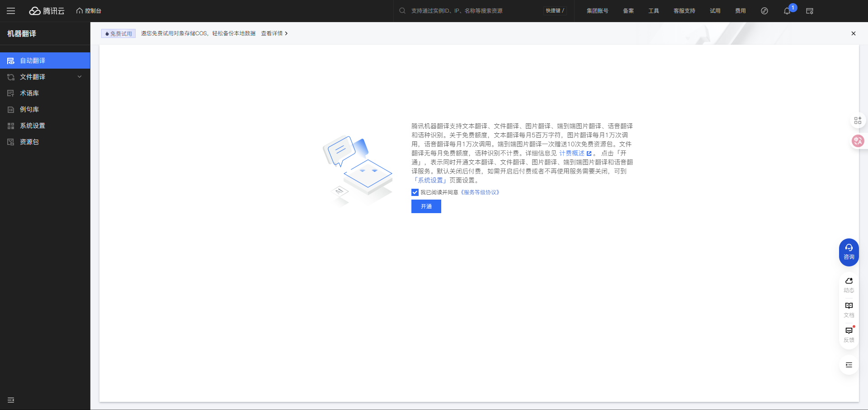Click the Tencent Cloud logo

47,11
